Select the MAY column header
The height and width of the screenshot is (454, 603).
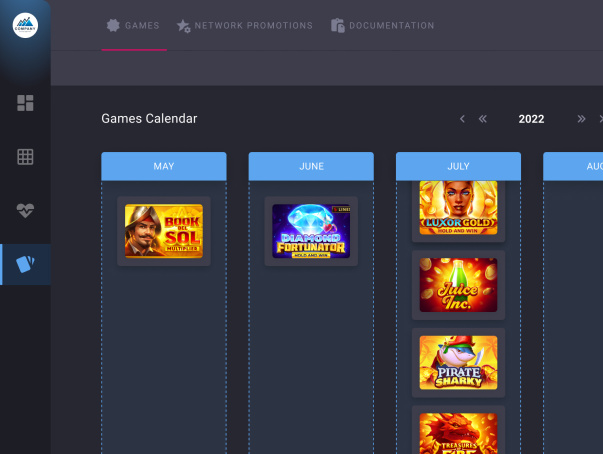tap(164, 166)
